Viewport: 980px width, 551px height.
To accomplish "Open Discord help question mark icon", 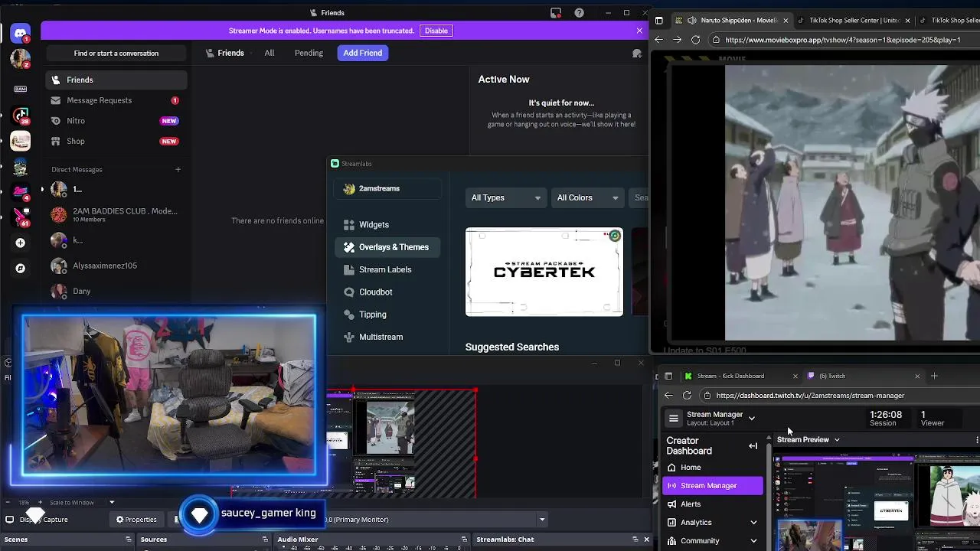I will pos(580,13).
